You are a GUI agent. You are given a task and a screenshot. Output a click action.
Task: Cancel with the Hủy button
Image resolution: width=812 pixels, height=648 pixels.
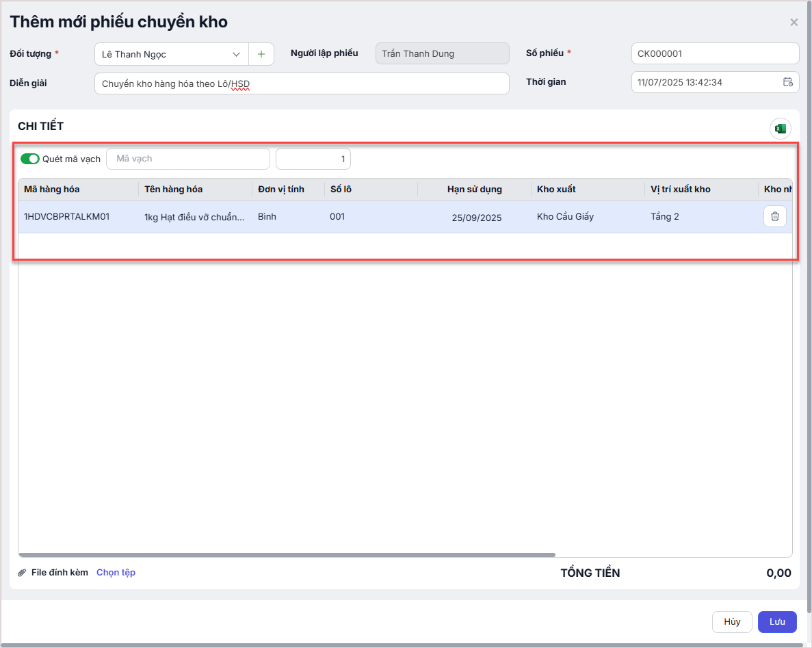[732, 622]
